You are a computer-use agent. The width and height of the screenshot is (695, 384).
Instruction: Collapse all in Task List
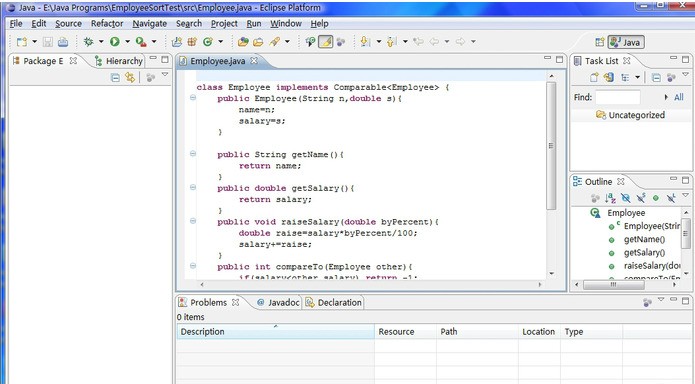[656, 78]
